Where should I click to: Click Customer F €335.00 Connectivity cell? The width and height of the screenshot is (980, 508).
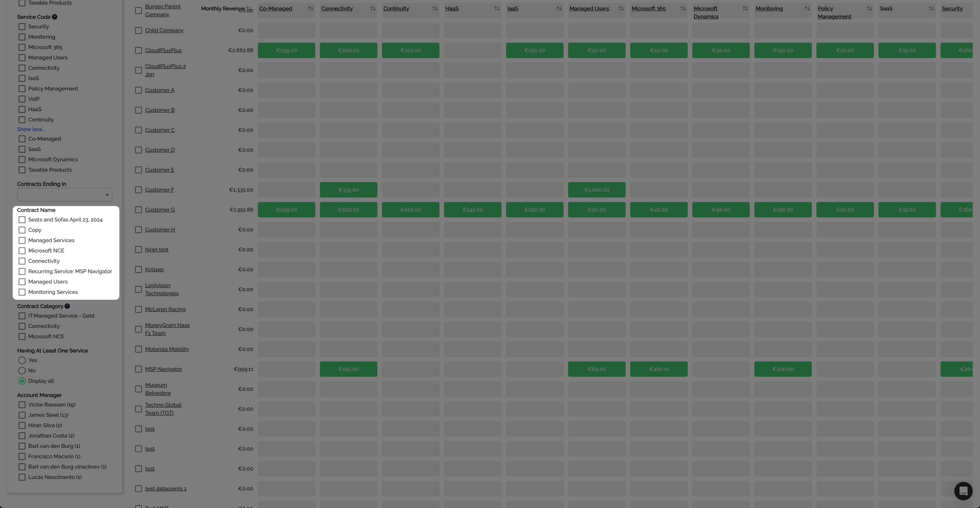pyautogui.click(x=348, y=189)
